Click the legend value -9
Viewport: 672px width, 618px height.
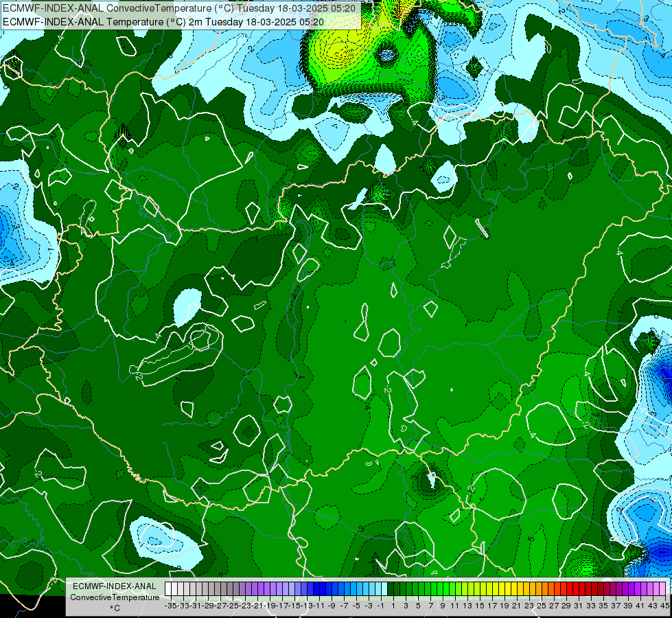pyautogui.click(x=332, y=606)
